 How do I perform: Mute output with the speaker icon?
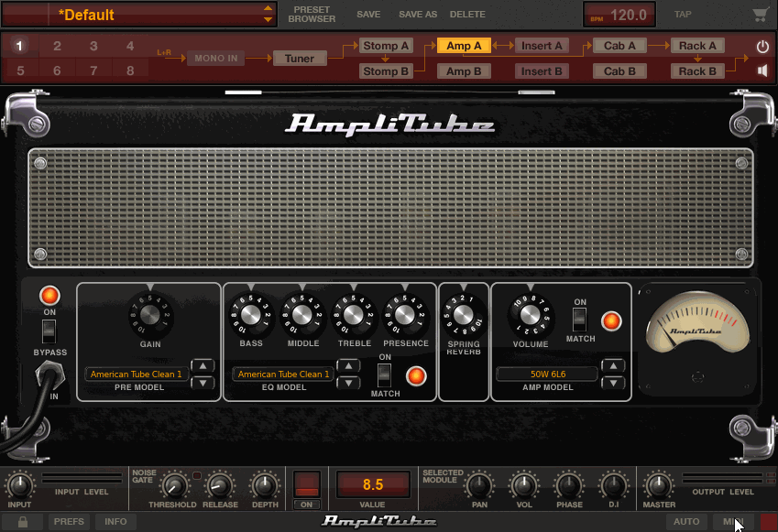[x=762, y=71]
